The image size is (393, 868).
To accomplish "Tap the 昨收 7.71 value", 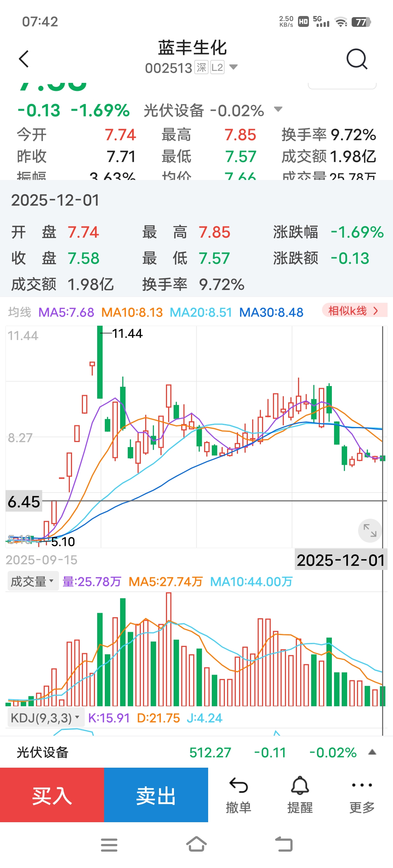I will pos(121,157).
